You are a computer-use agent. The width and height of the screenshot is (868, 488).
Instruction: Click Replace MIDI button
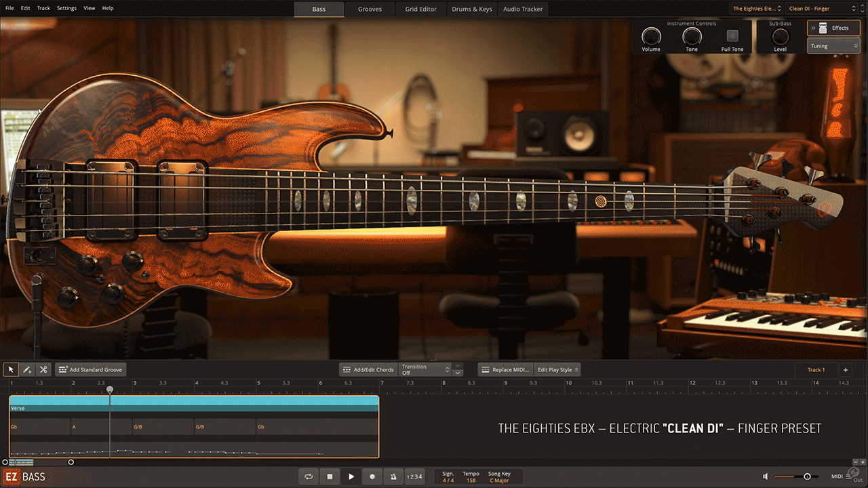pos(506,369)
